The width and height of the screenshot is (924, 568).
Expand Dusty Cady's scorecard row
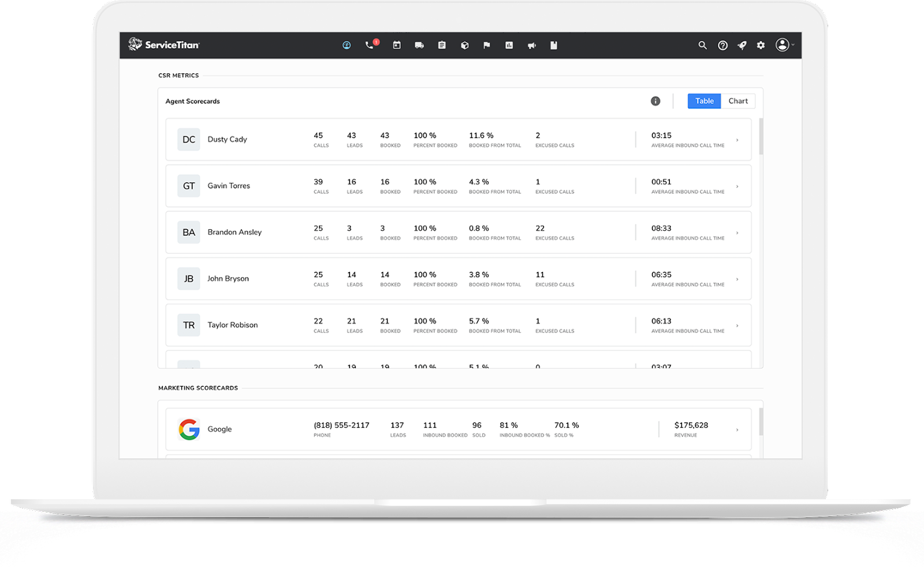click(737, 139)
